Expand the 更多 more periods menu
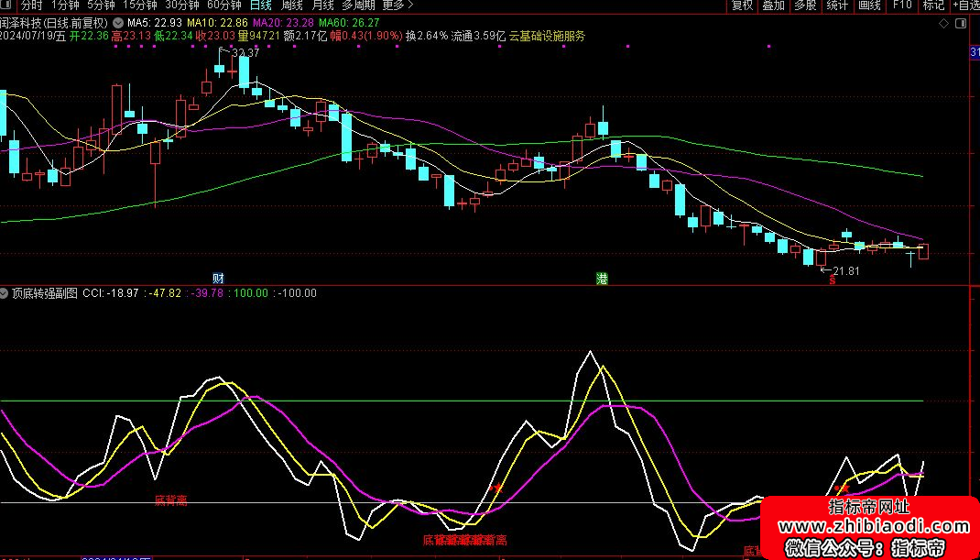The width and height of the screenshot is (980, 560). point(397,5)
